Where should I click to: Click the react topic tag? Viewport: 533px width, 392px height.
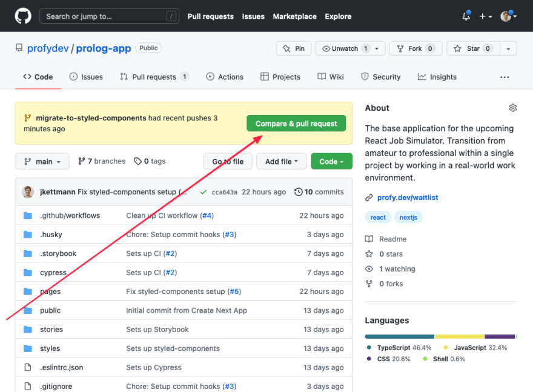378,217
